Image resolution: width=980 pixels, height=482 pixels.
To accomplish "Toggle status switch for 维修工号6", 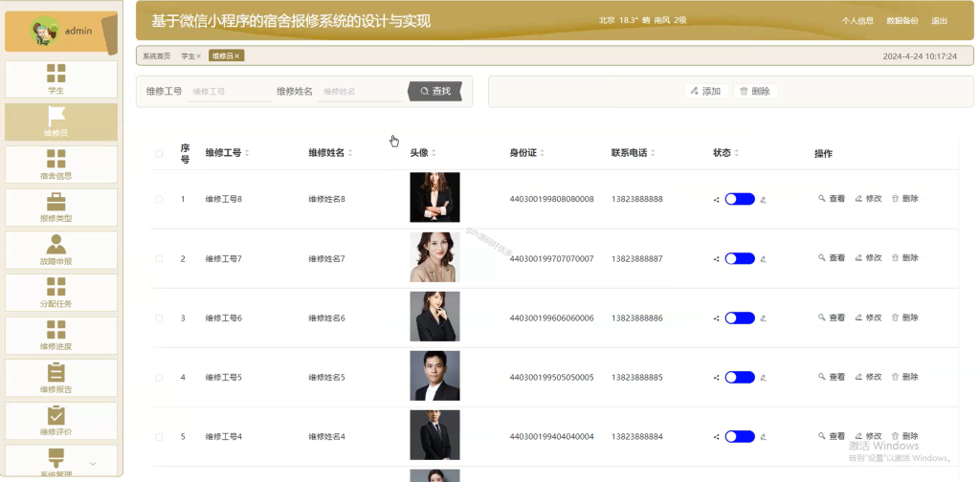I will coord(740,318).
